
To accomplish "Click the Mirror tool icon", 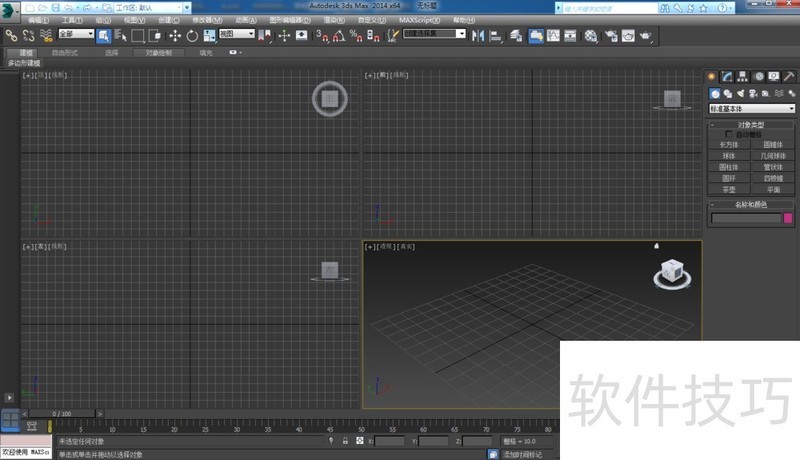I will (478, 35).
